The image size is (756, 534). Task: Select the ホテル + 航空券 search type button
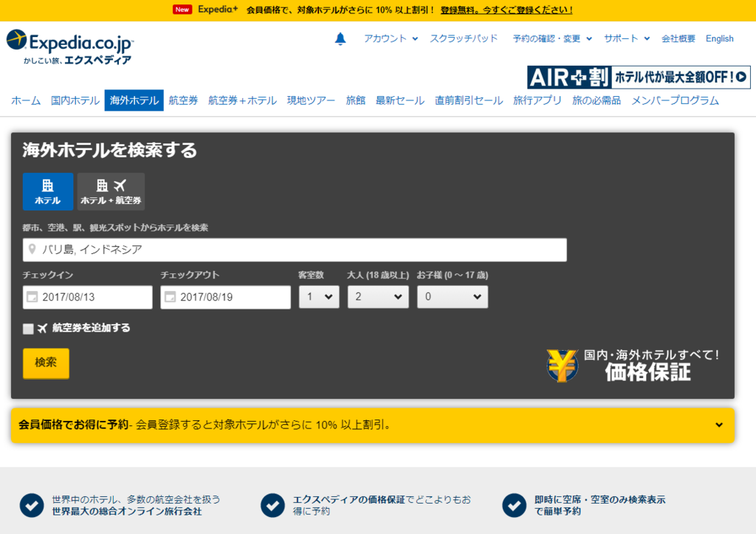click(111, 191)
